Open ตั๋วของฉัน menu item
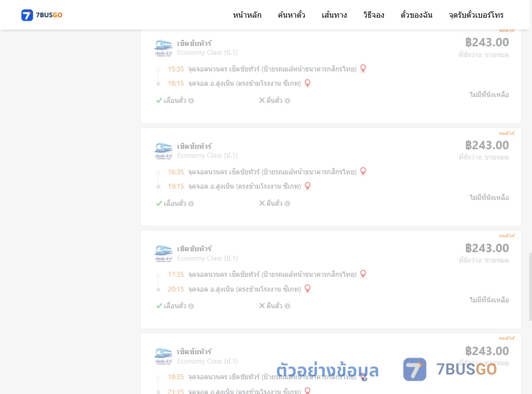 click(x=416, y=15)
